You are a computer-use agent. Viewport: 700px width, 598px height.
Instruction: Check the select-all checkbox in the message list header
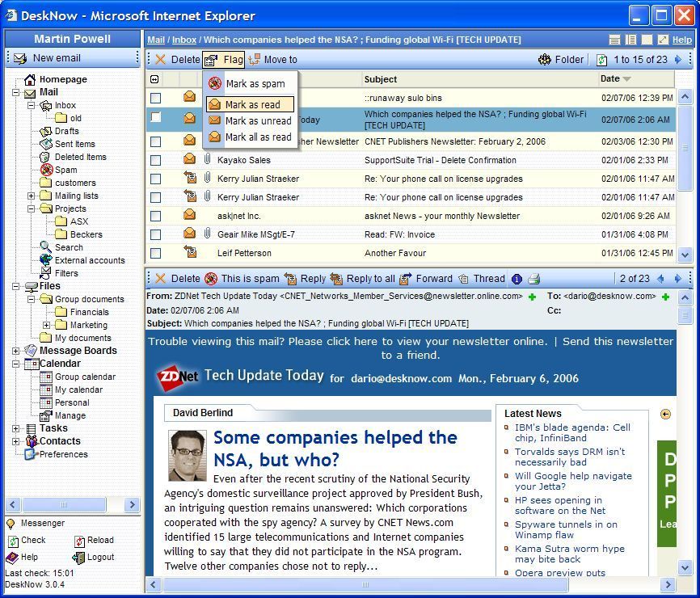[x=154, y=79]
